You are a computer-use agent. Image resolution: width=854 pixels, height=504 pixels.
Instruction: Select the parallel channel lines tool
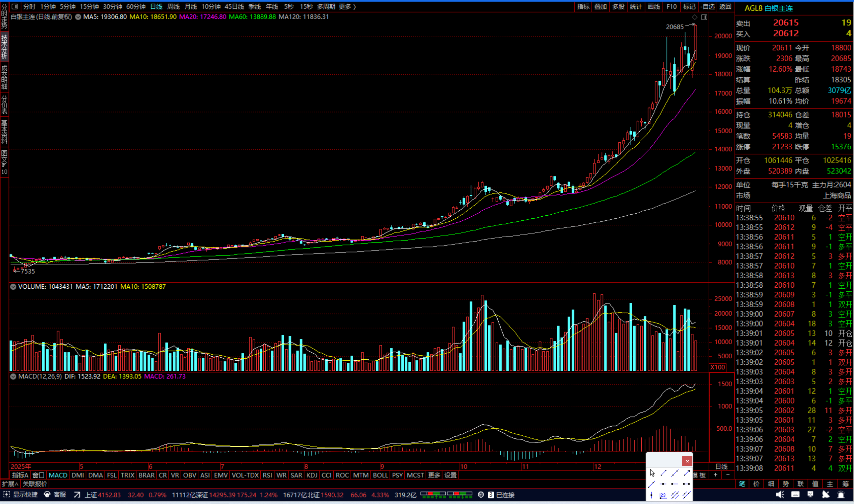[x=675, y=495]
